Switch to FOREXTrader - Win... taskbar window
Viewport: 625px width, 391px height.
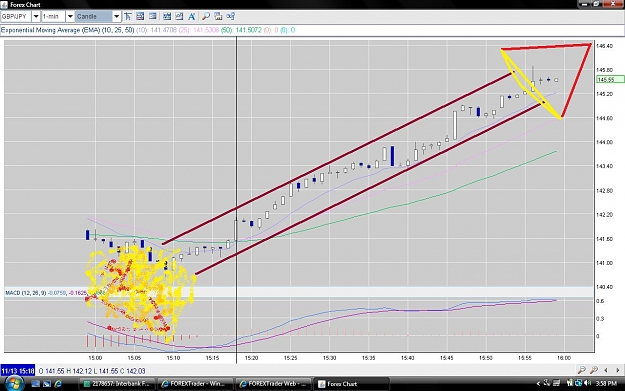tap(195, 384)
